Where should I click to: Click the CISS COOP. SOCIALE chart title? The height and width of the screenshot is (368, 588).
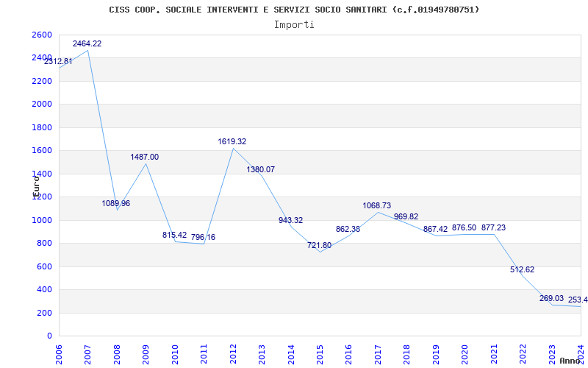pos(294,10)
